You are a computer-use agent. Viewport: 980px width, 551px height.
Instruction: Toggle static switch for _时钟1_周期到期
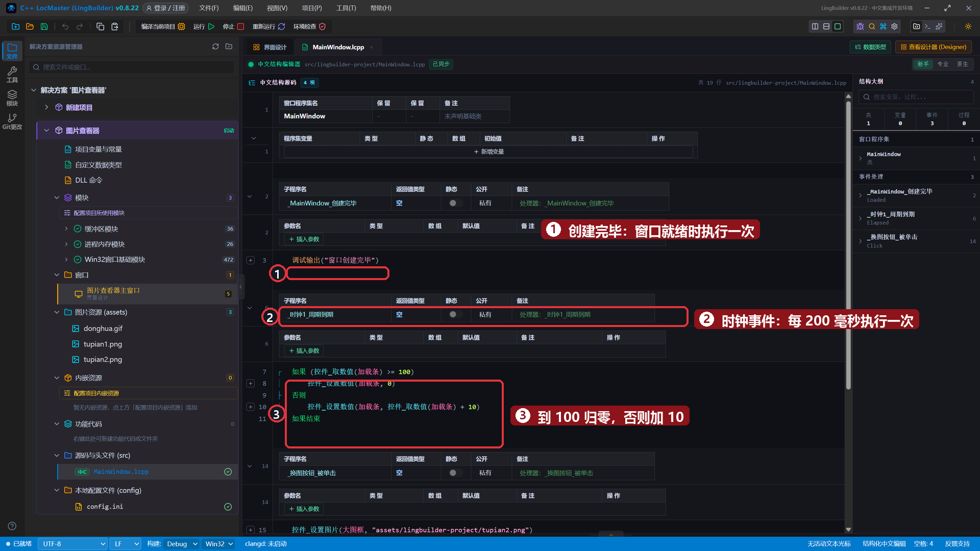pyautogui.click(x=454, y=314)
